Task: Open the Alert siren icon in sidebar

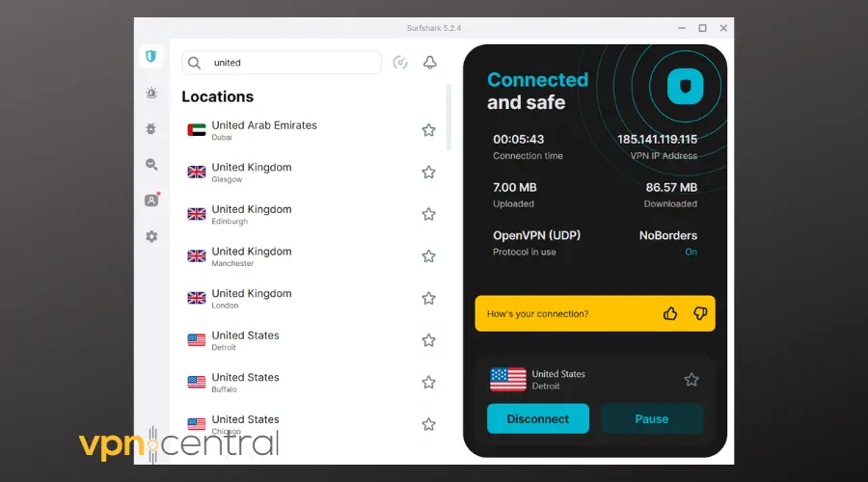Action: pos(150,93)
